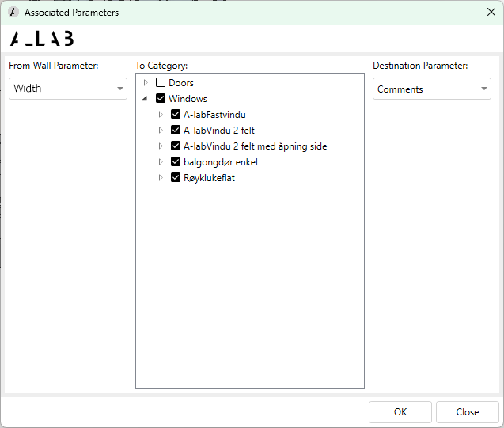Close the Associated Parameters dialog via X
Viewport: 504px width, 428px height.
(491, 13)
